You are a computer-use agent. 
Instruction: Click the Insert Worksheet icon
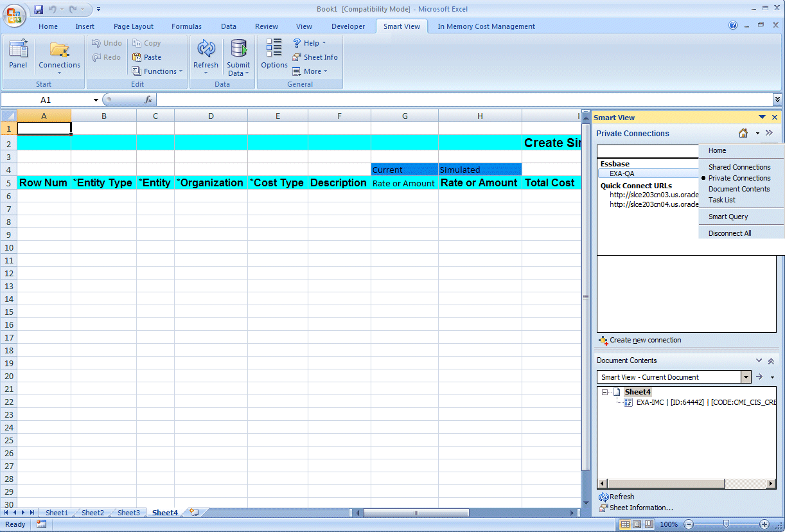point(193,512)
